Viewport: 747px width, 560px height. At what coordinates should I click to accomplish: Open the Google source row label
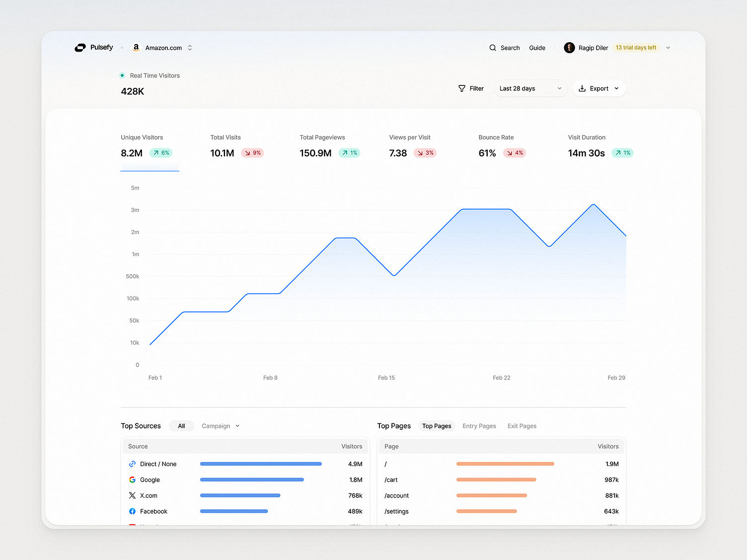pyautogui.click(x=150, y=480)
